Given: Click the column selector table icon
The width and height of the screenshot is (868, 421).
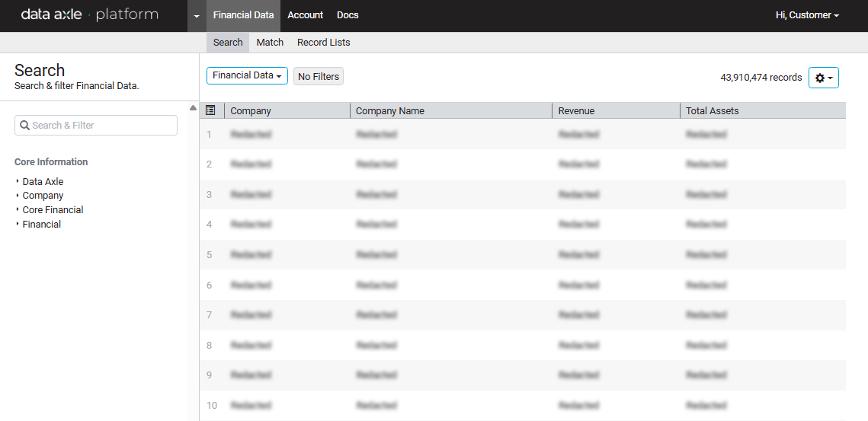Looking at the screenshot, I should [211, 110].
